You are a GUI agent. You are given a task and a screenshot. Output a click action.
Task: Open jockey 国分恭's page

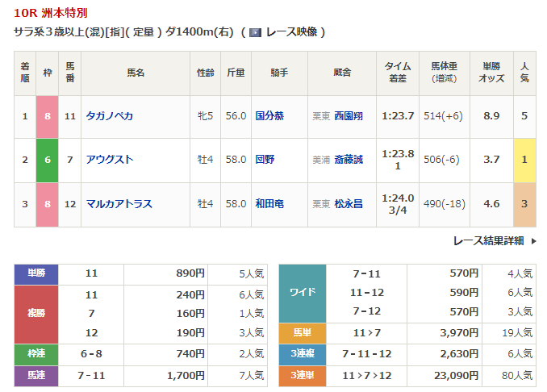[x=269, y=116]
